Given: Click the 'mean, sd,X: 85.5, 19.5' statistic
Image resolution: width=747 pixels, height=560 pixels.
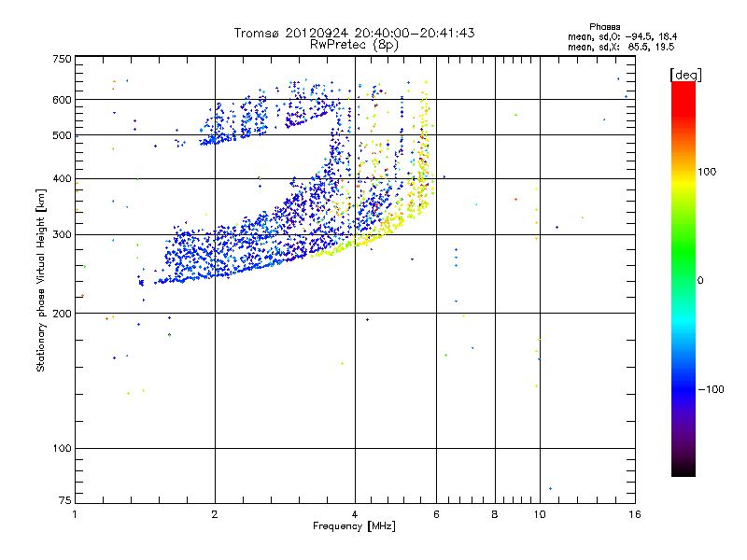Looking at the screenshot, I should (621, 47).
